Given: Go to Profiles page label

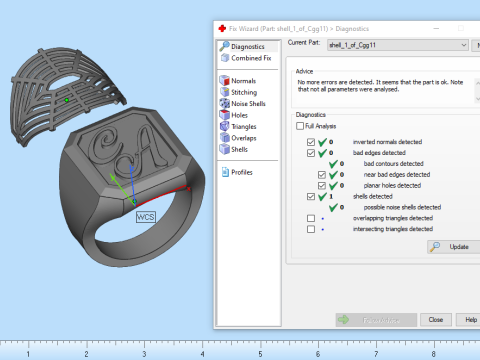Looking at the screenshot, I should pyautogui.click(x=242, y=172).
